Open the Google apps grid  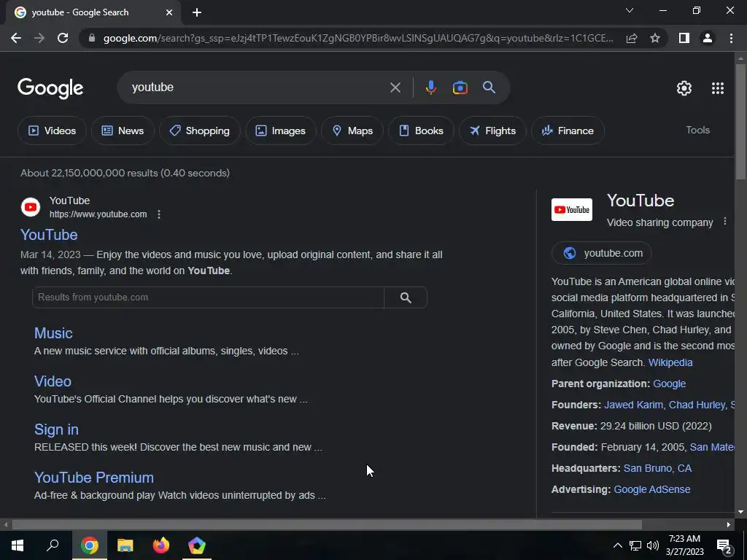coord(718,88)
